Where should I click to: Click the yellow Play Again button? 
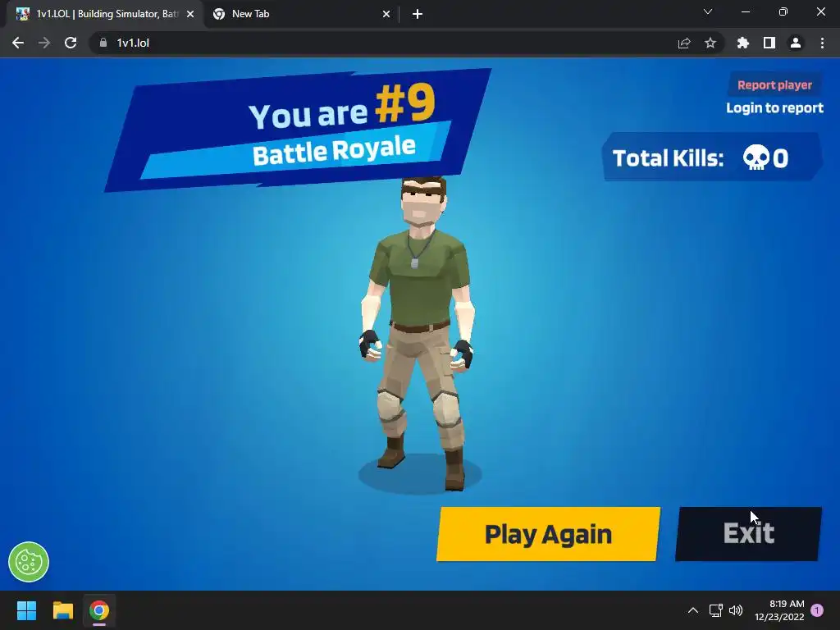(x=548, y=534)
